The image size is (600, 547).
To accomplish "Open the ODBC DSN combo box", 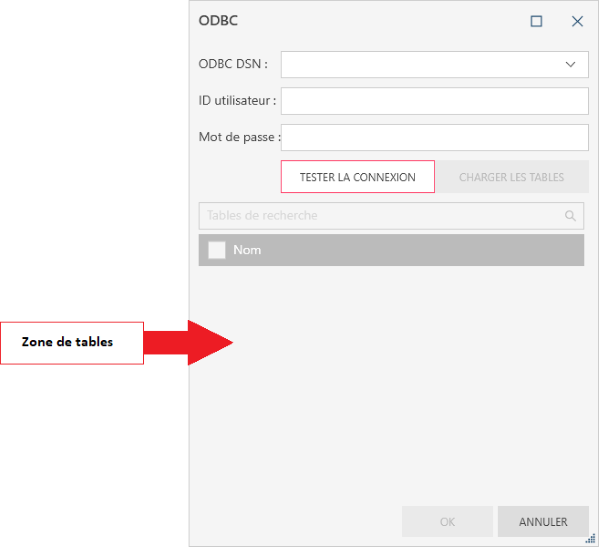I will [420, 65].
